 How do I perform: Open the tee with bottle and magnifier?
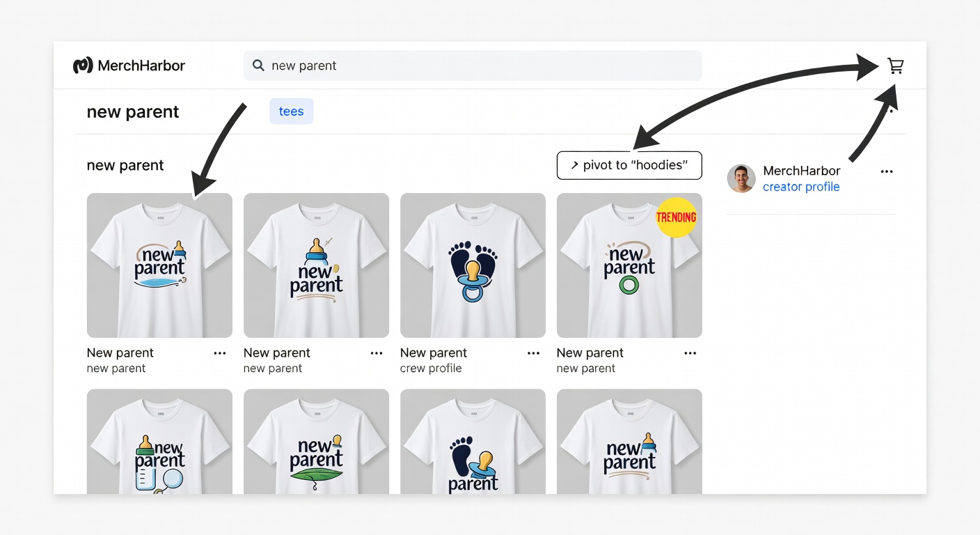[x=159, y=442]
